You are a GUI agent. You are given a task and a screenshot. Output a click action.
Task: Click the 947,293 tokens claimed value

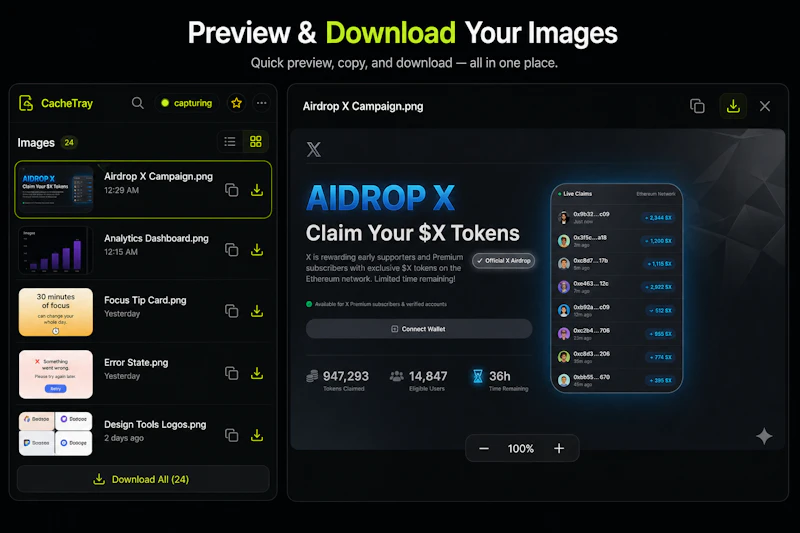[x=346, y=376]
